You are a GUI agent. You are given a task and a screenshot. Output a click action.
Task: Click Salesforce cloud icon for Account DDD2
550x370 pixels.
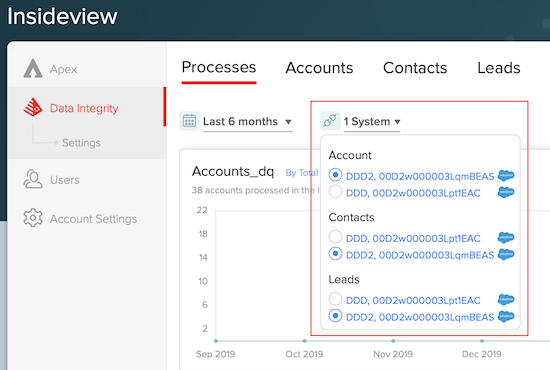click(x=506, y=175)
